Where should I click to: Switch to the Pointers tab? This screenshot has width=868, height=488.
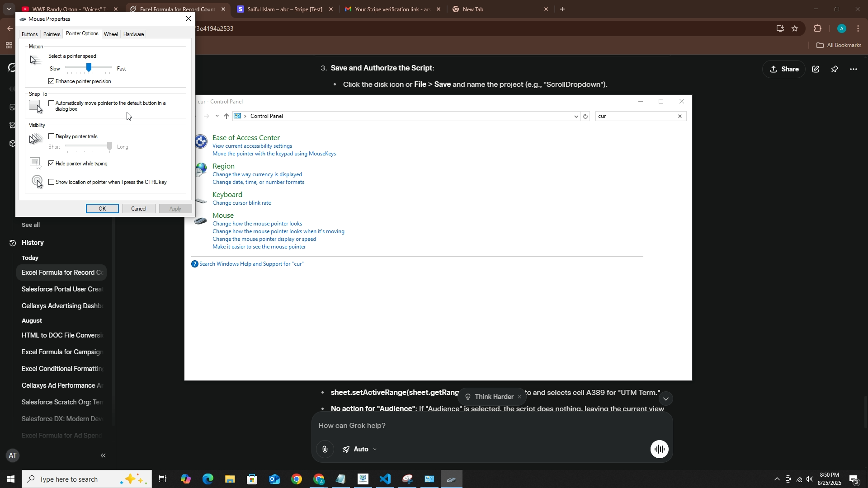pos(52,34)
